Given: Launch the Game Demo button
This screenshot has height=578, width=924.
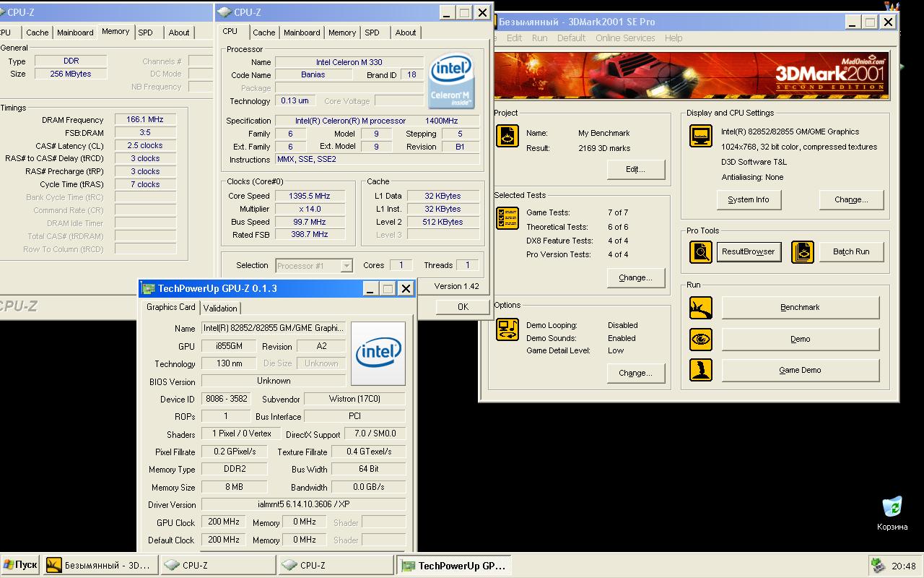Looking at the screenshot, I should 801,370.
